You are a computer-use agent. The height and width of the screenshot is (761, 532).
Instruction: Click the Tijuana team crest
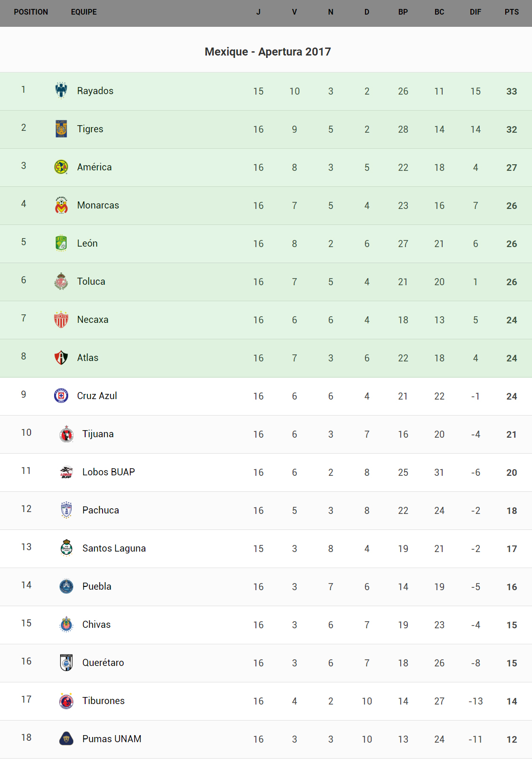(x=66, y=433)
